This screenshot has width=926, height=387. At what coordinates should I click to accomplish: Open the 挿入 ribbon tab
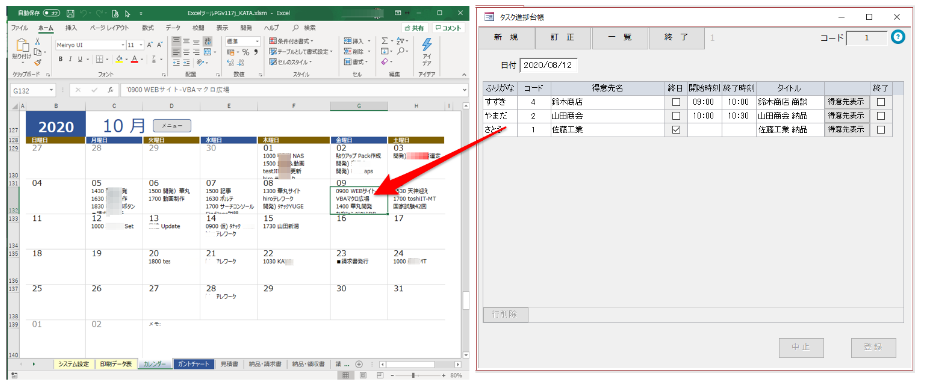pyautogui.click(x=71, y=28)
